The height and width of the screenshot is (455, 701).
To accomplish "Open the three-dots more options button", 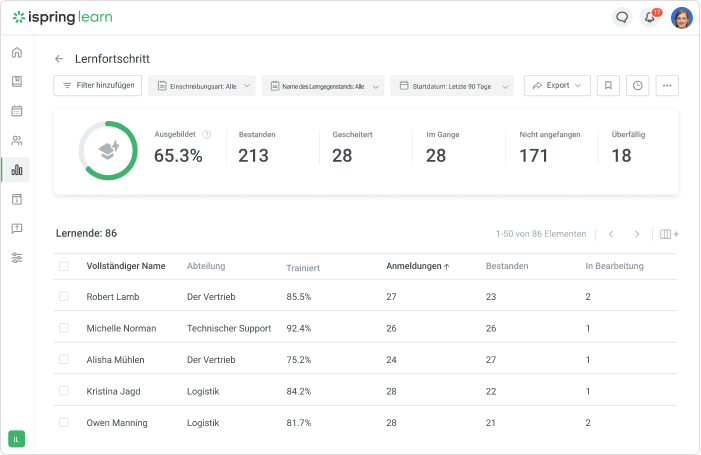I will [667, 85].
